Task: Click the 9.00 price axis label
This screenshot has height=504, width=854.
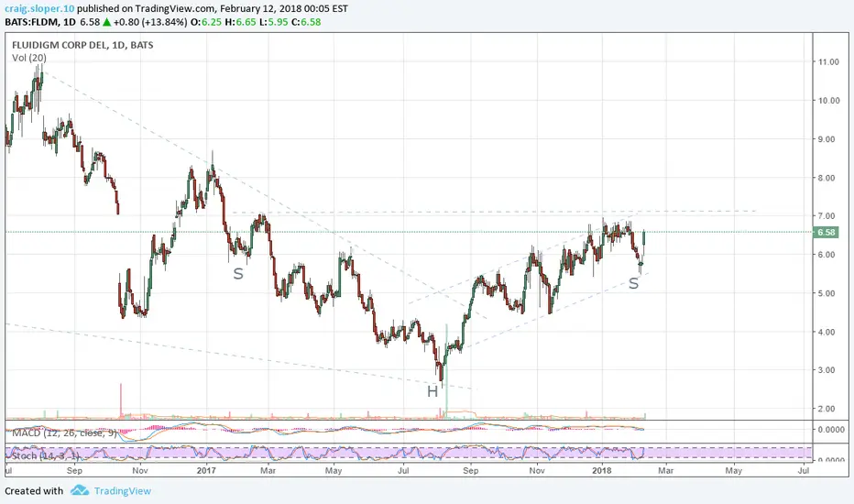Action: click(x=827, y=139)
